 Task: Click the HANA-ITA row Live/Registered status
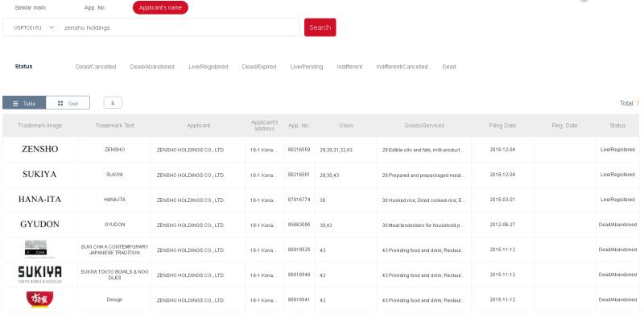[617, 200]
